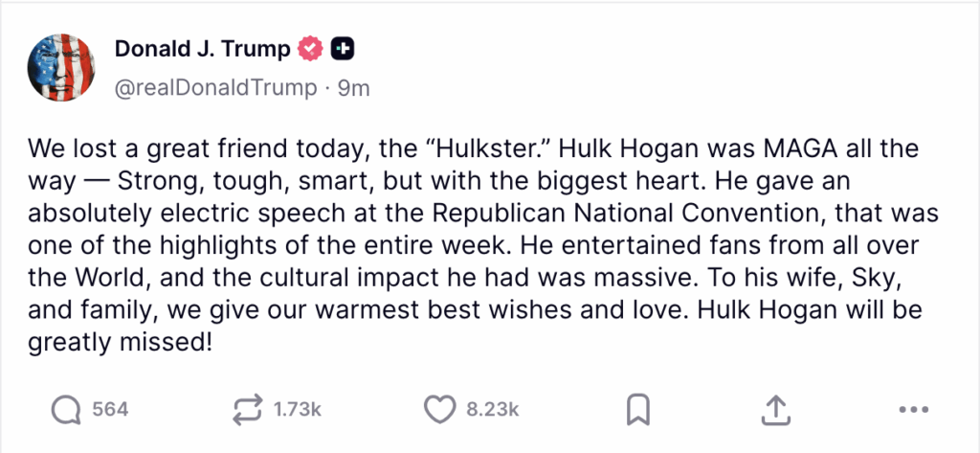
Task: Click the @realDonaldTrump handle
Action: [215, 88]
